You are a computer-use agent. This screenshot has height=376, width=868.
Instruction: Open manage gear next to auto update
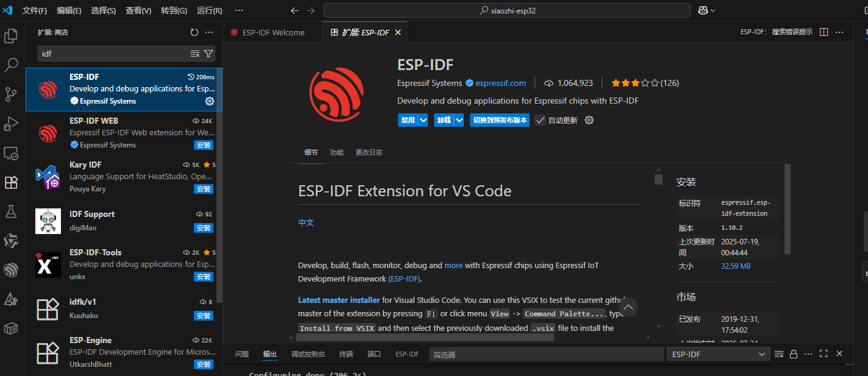(589, 120)
